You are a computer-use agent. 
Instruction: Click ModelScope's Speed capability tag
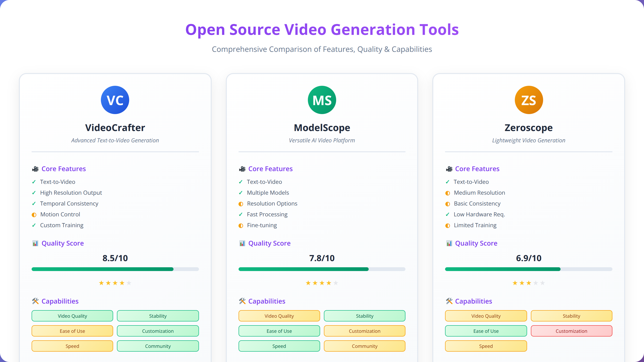click(279, 346)
